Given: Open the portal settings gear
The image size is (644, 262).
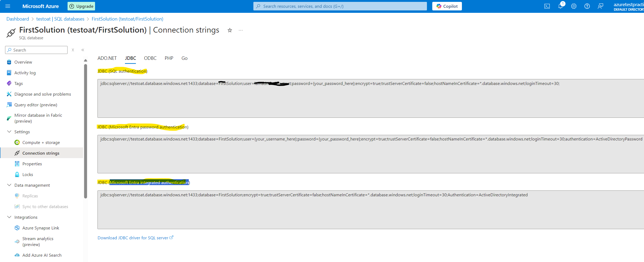Looking at the screenshot, I should pos(574,6).
